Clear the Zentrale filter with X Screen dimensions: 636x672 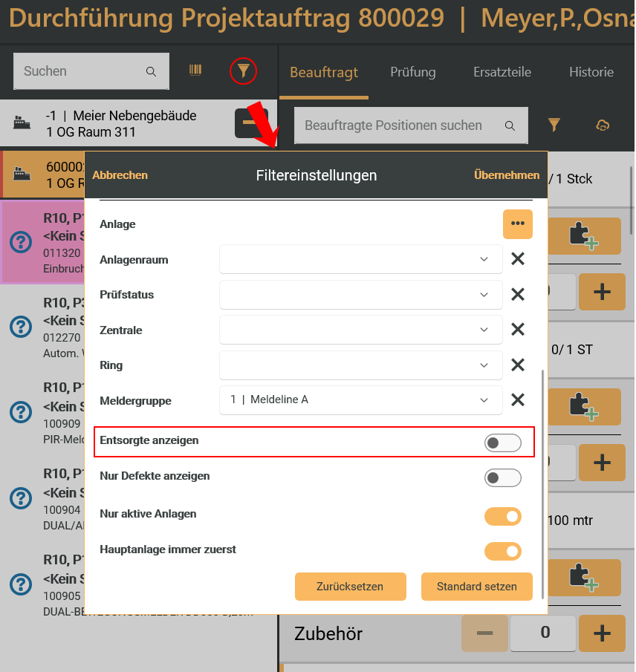click(x=518, y=330)
